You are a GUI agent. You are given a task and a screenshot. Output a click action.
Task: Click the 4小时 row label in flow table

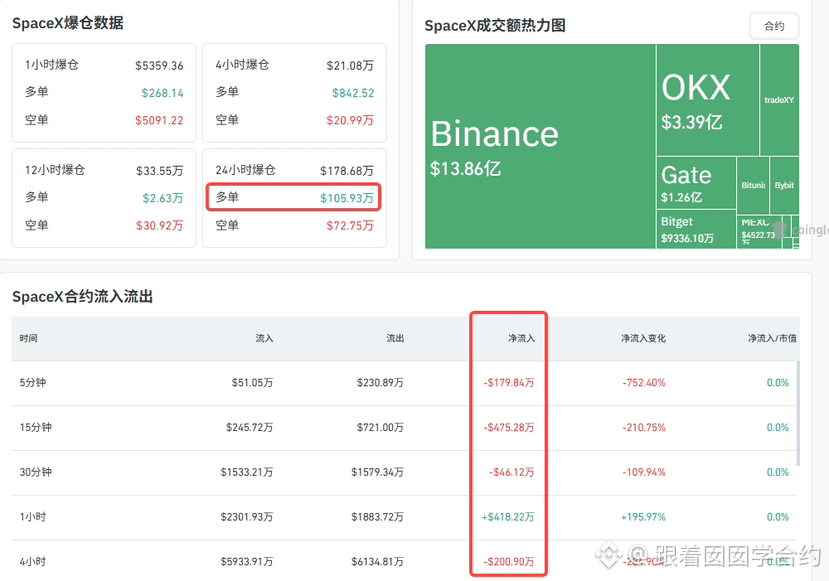pyautogui.click(x=33, y=561)
